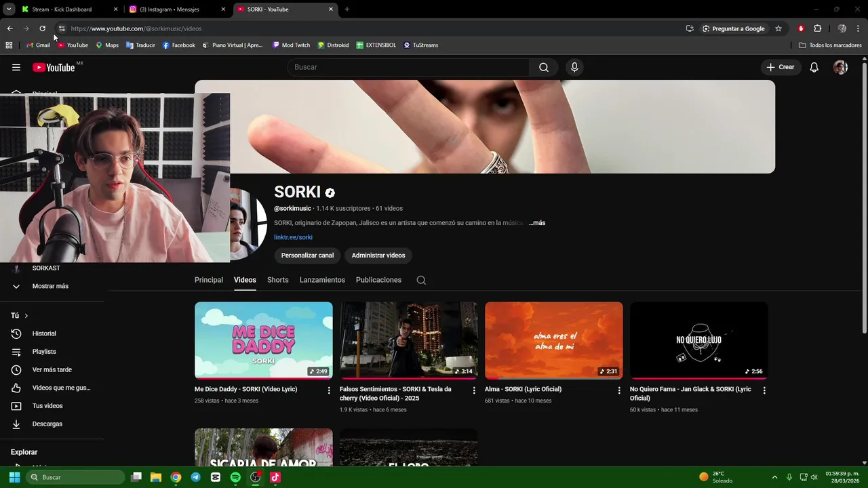Open Gmail bookmark

[x=38, y=45]
